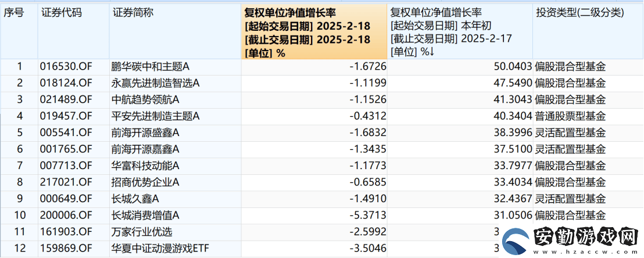Image resolution: width=644 pixels, height=258 pixels.
Task: Click the year-to-date value 50.0403
Action: (514, 67)
